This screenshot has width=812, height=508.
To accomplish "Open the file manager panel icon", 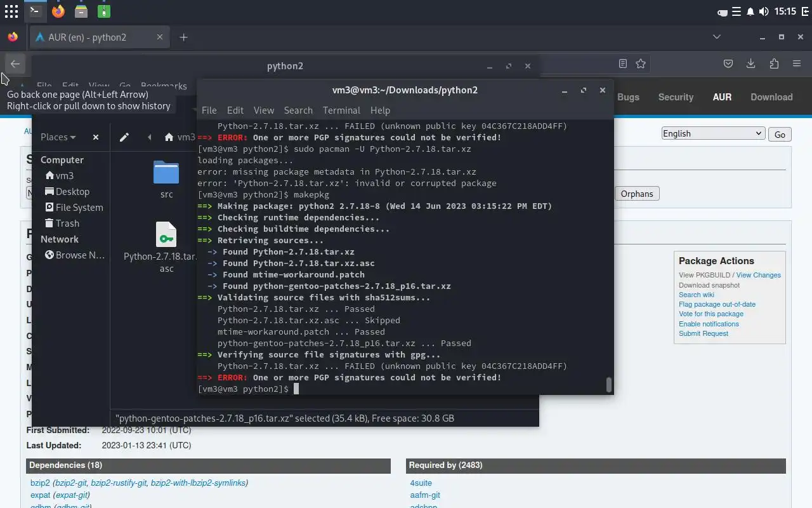I will click(x=81, y=11).
